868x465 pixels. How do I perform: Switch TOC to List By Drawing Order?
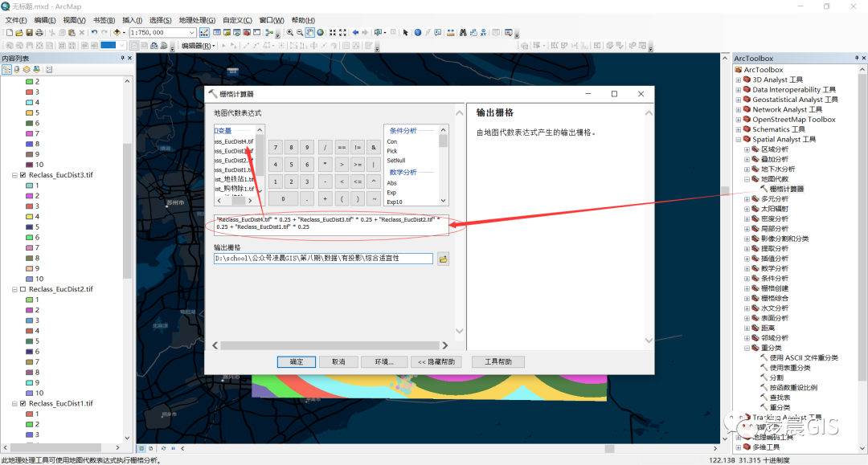(6, 70)
